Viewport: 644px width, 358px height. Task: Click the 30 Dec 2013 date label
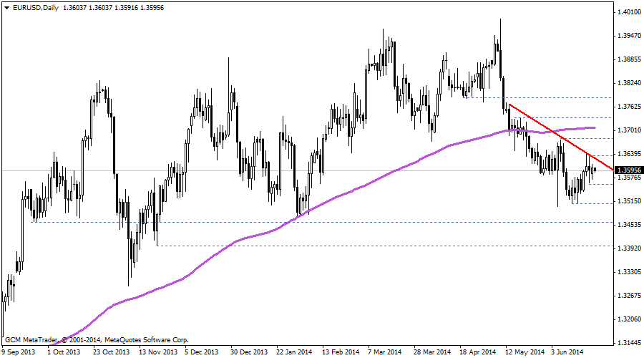tap(249, 352)
